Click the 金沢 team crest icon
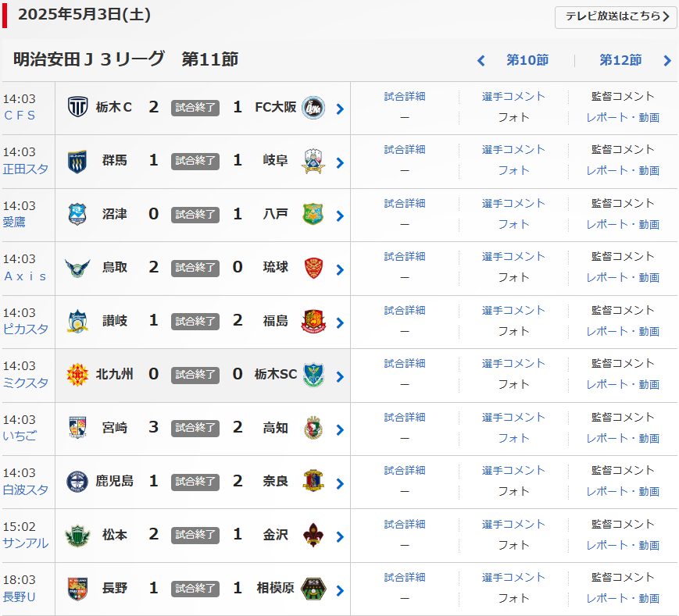Image resolution: width=679 pixels, height=616 pixels. [x=313, y=535]
